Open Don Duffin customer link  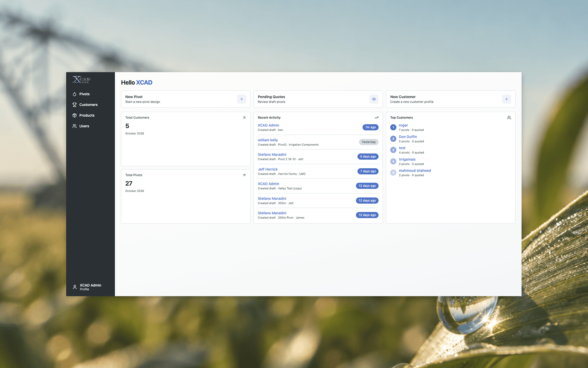[x=407, y=137]
